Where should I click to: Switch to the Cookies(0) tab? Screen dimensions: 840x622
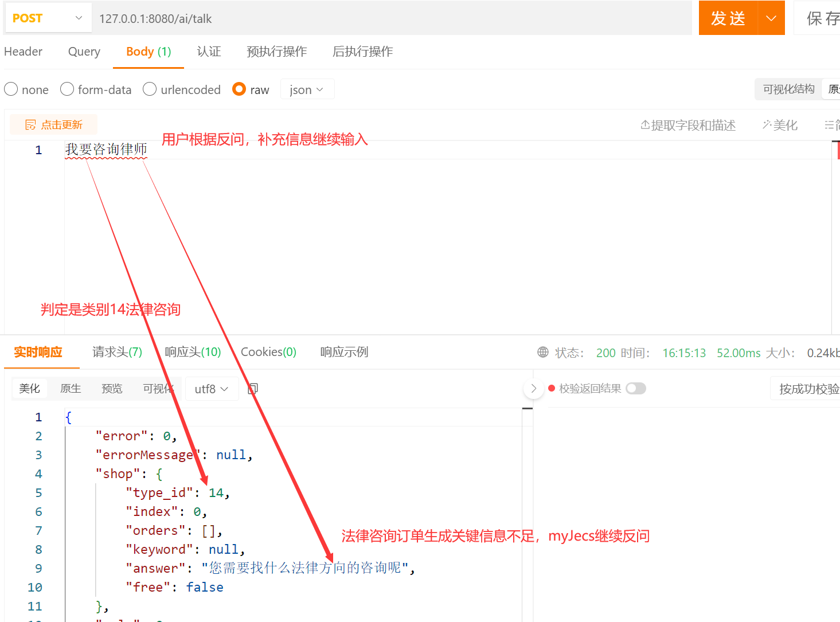[268, 352]
